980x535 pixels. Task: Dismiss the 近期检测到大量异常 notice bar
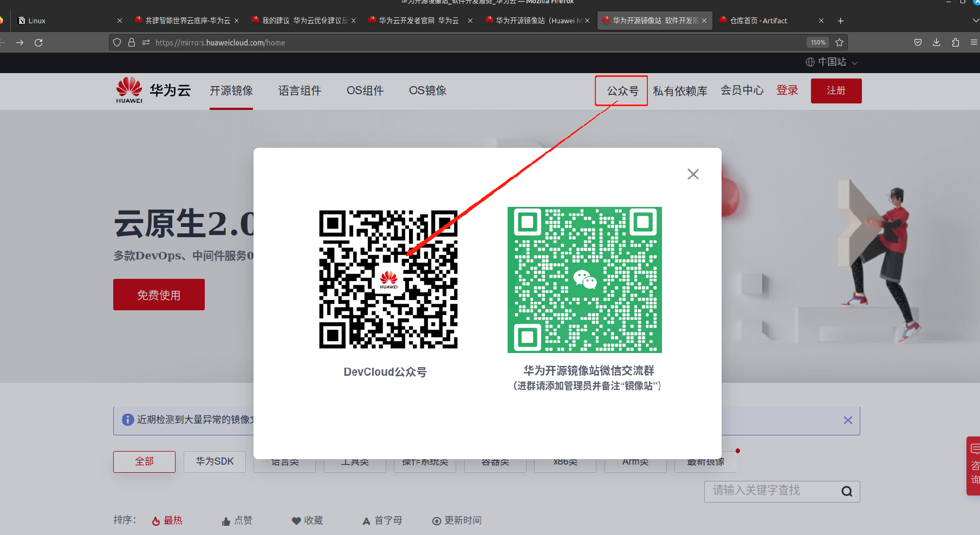pyautogui.click(x=848, y=420)
